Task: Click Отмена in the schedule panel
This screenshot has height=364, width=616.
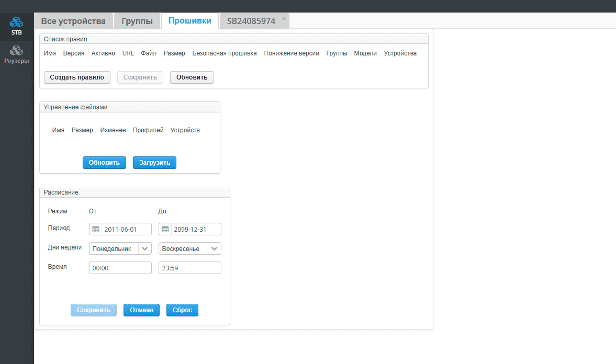Action: (x=141, y=310)
